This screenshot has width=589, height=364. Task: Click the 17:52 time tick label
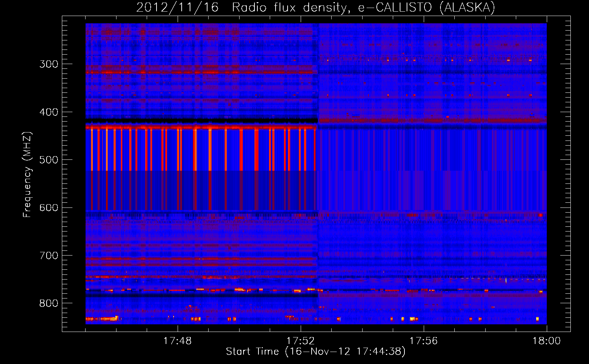[301, 341]
